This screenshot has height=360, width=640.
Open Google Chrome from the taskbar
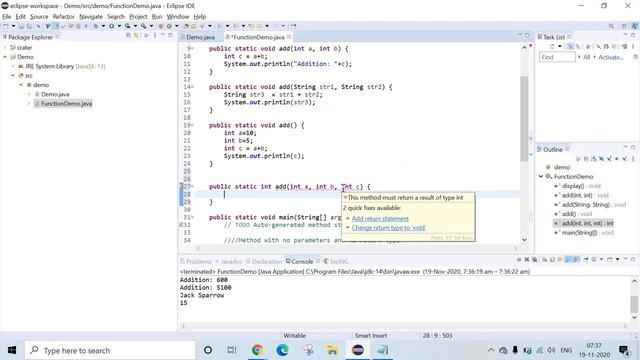(257, 350)
